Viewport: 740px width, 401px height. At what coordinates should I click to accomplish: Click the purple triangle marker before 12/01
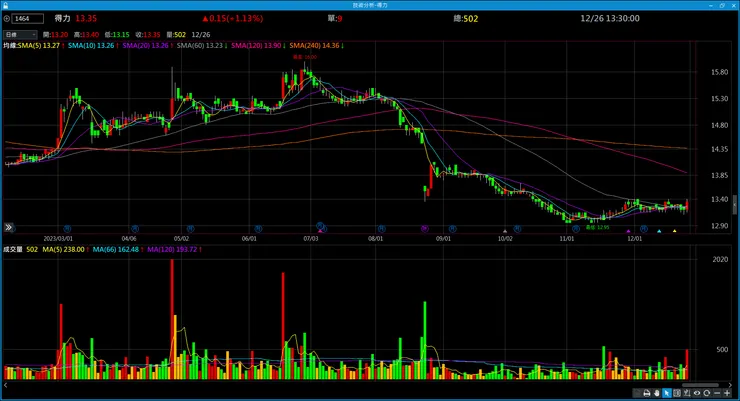pos(628,231)
